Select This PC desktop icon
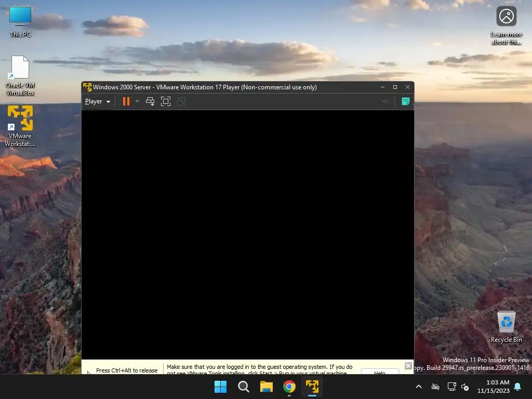 point(20,22)
